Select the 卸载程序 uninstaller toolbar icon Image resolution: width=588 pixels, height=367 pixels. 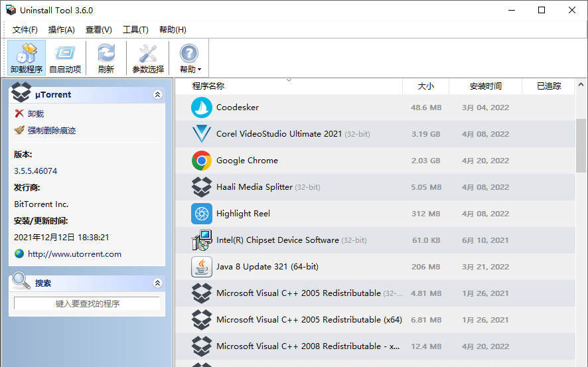click(x=27, y=58)
